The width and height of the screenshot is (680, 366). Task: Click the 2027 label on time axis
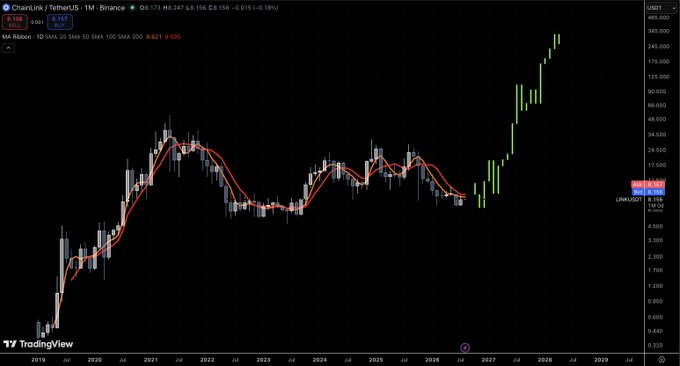tap(488, 359)
